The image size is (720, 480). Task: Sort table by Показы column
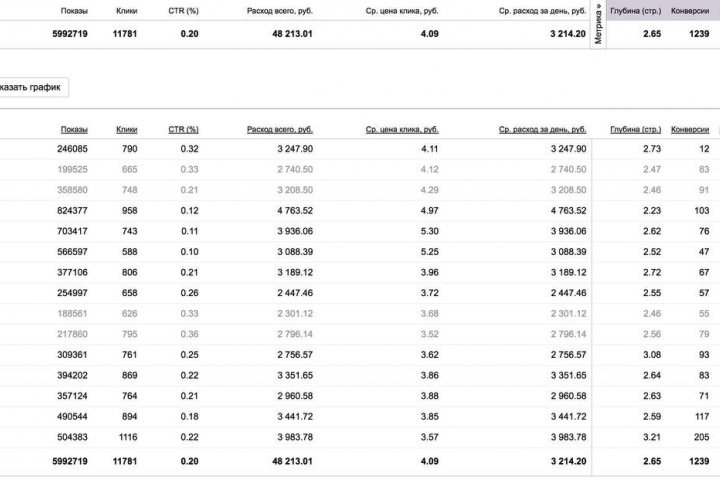(74, 130)
